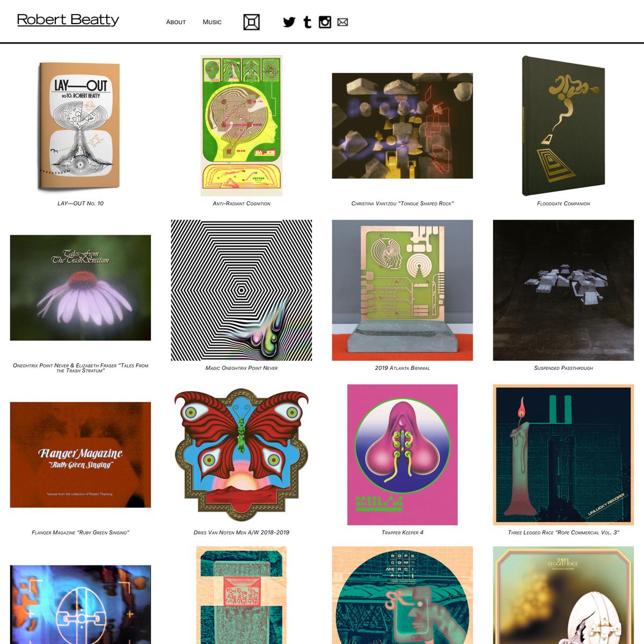Click the email envelope icon
Image resolution: width=644 pixels, height=644 pixels.
click(x=342, y=22)
